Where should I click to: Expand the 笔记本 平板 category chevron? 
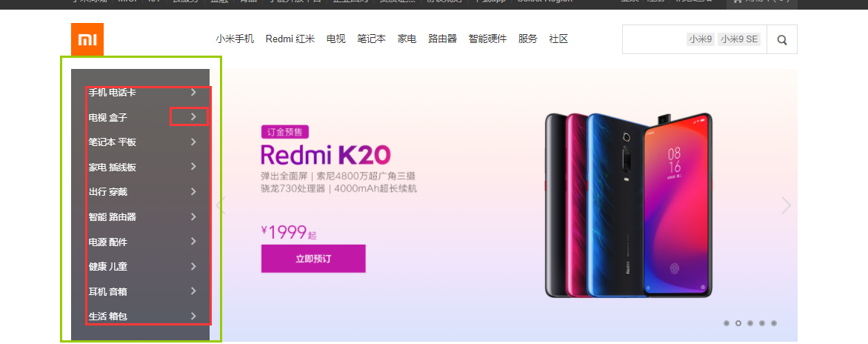193,142
